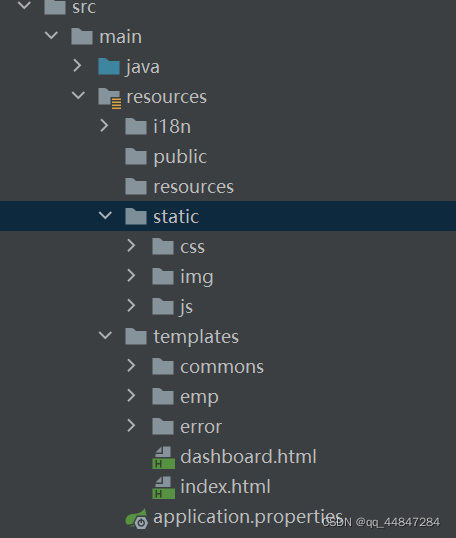Viewport: 456px width, 538px height.
Task: Expand the emp folder arrow
Action: (x=131, y=396)
